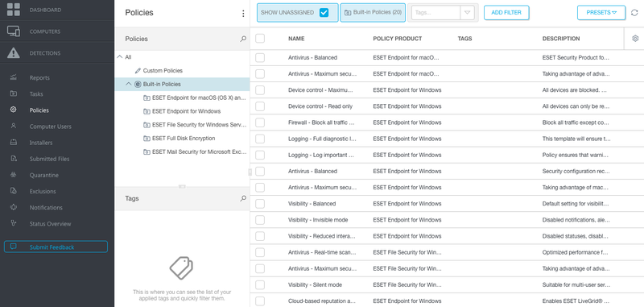
Task: Click the Computer Users person icon
Action: point(14,127)
